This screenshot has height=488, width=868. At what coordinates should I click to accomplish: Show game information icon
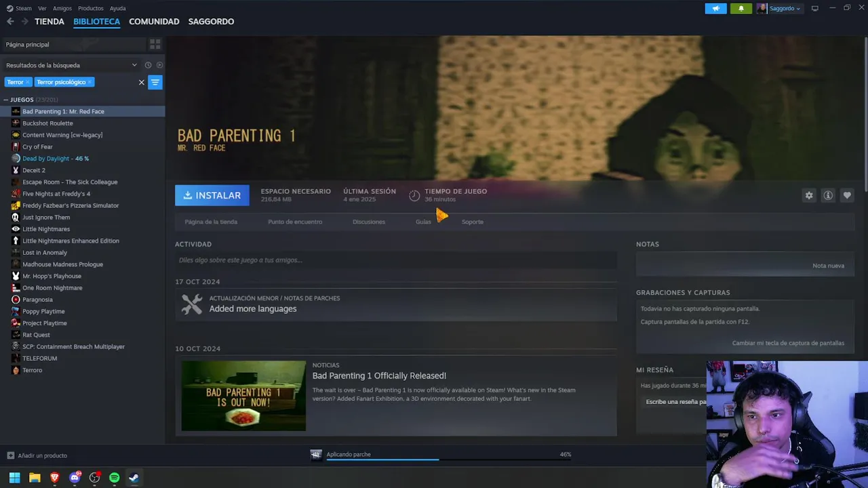click(x=828, y=195)
